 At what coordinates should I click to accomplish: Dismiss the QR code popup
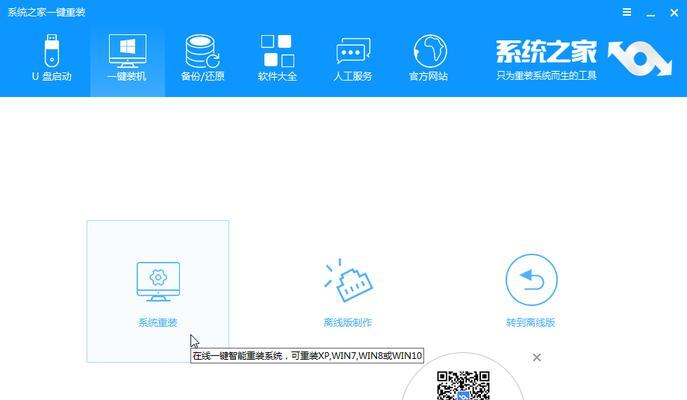(x=537, y=358)
